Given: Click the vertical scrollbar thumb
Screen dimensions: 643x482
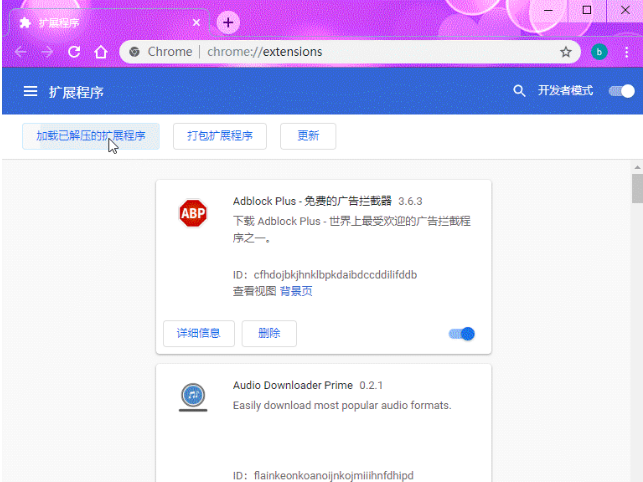Looking at the screenshot, I should tap(637, 188).
